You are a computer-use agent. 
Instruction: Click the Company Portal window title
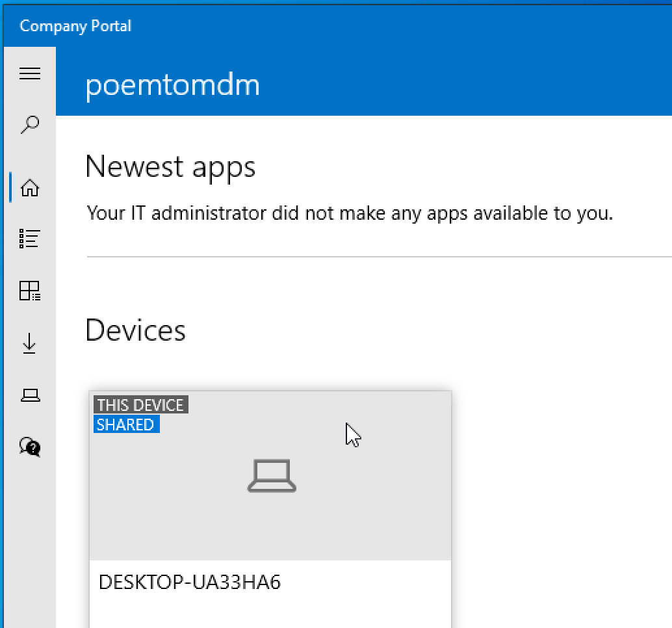click(x=75, y=26)
